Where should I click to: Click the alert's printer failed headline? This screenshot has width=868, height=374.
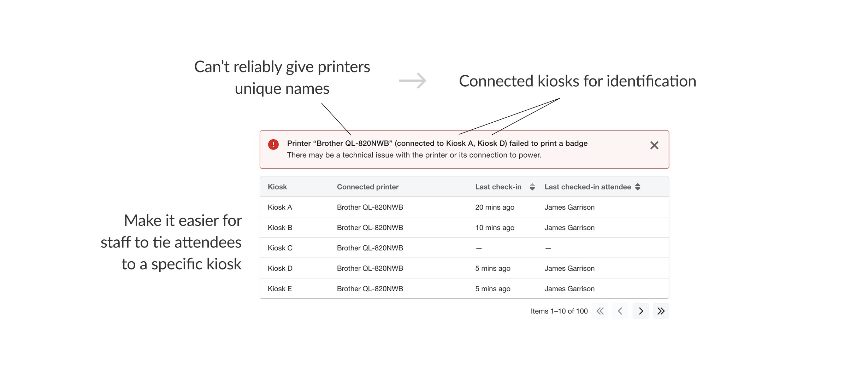(437, 143)
